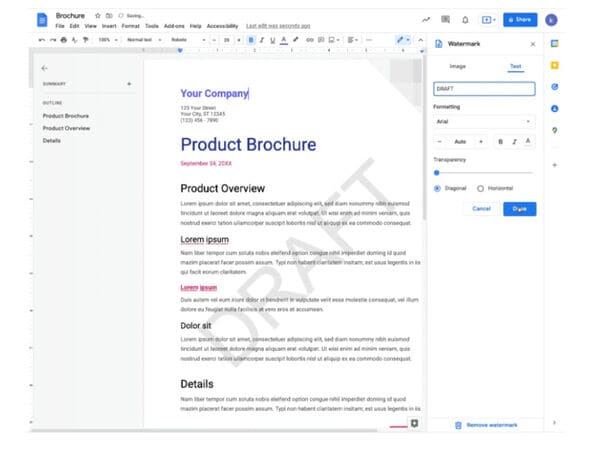Switch to Image tab in Watermark
Viewport: 600px width, 455px height.
coord(457,66)
